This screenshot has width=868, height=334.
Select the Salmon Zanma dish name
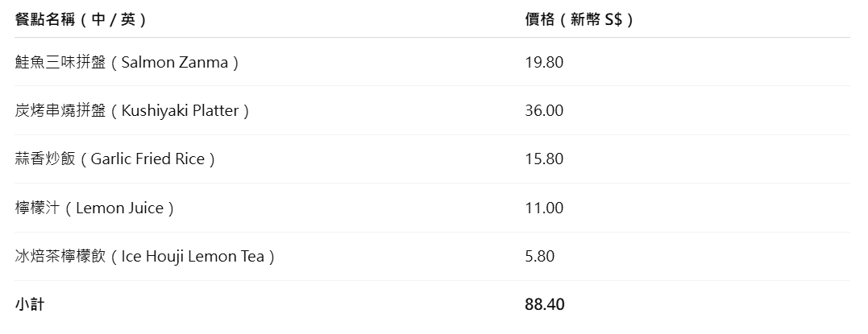click(174, 62)
